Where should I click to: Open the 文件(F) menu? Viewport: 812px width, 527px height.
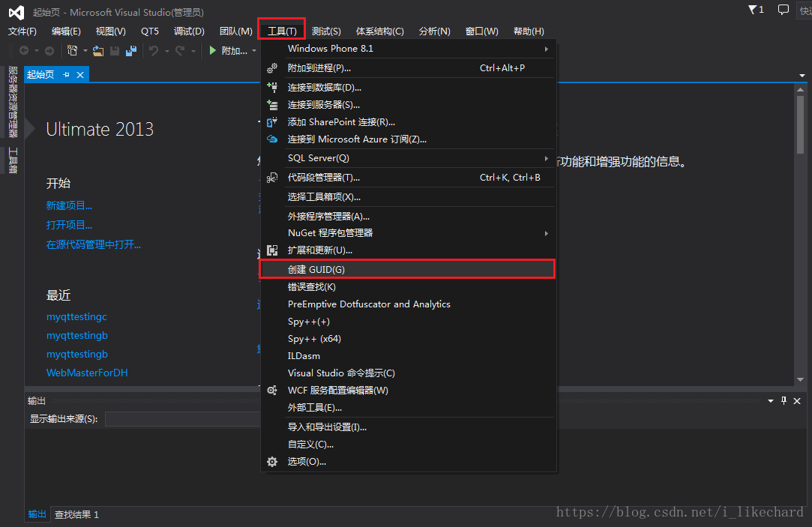(22, 31)
